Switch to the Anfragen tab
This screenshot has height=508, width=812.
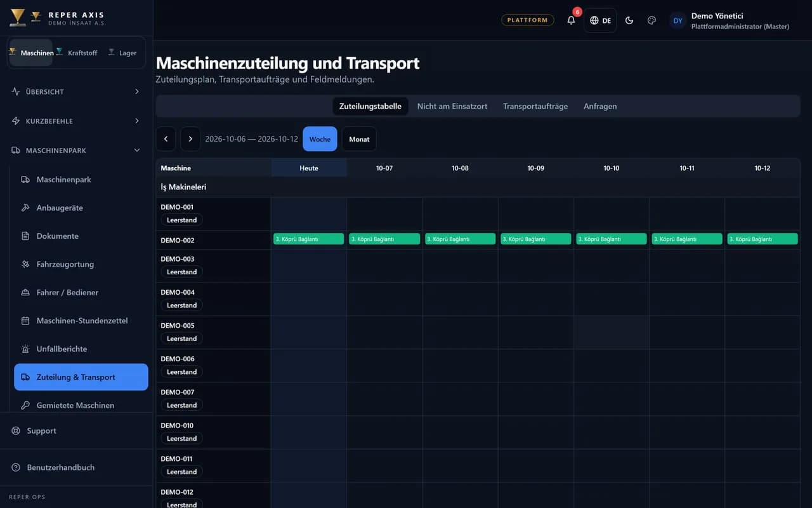point(600,106)
